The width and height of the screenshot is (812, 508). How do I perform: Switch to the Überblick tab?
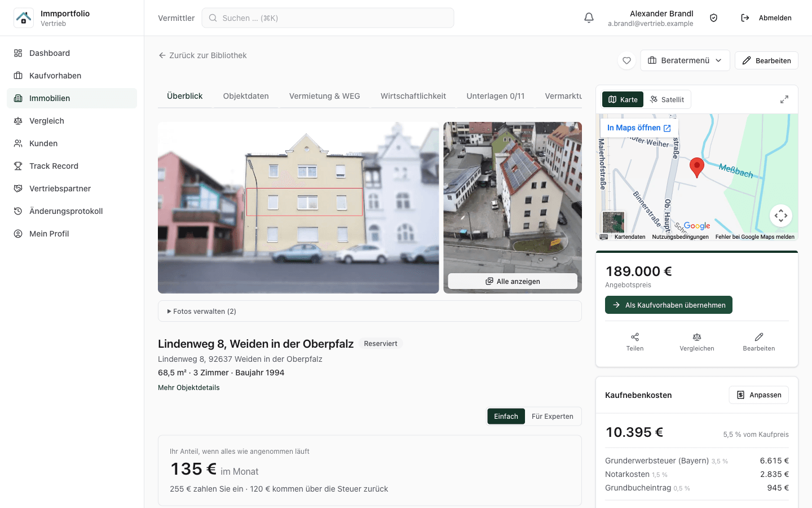click(185, 96)
